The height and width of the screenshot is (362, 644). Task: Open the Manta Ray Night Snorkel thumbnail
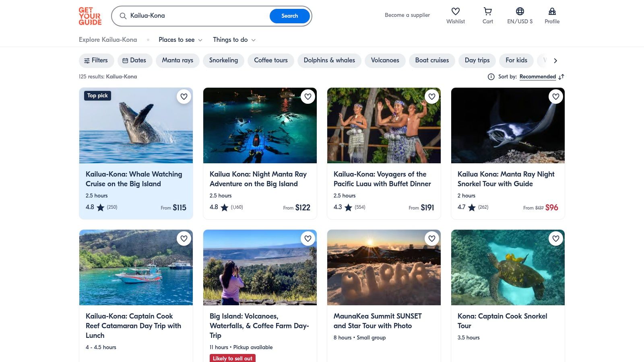click(508, 125)
